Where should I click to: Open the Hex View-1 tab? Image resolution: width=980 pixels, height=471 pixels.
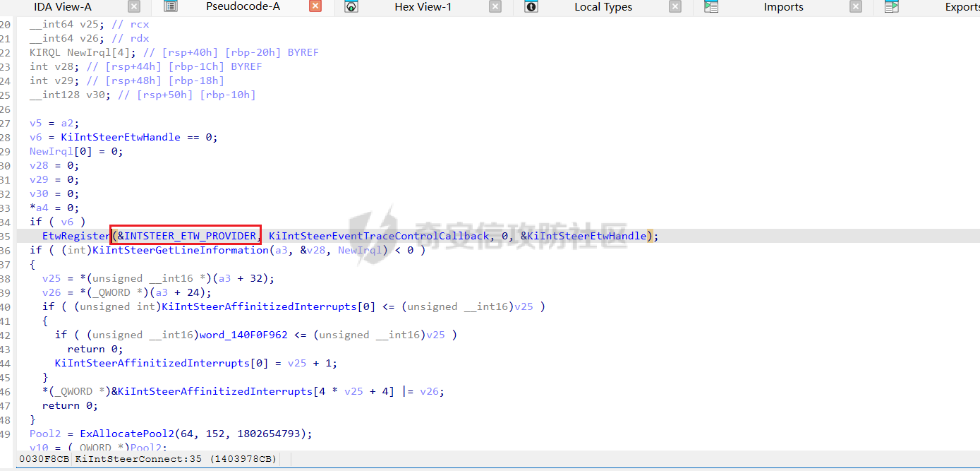(423, 7)
